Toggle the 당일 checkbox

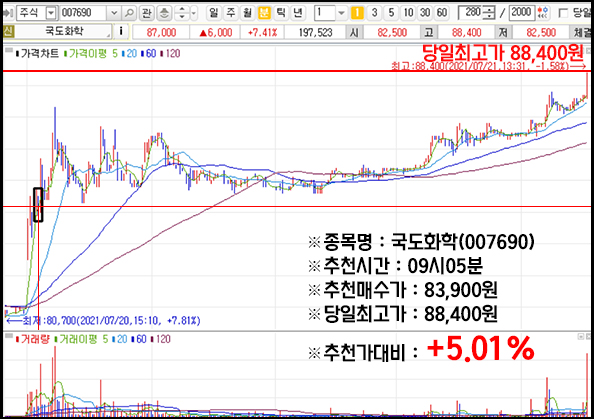(x=563, y=13)
